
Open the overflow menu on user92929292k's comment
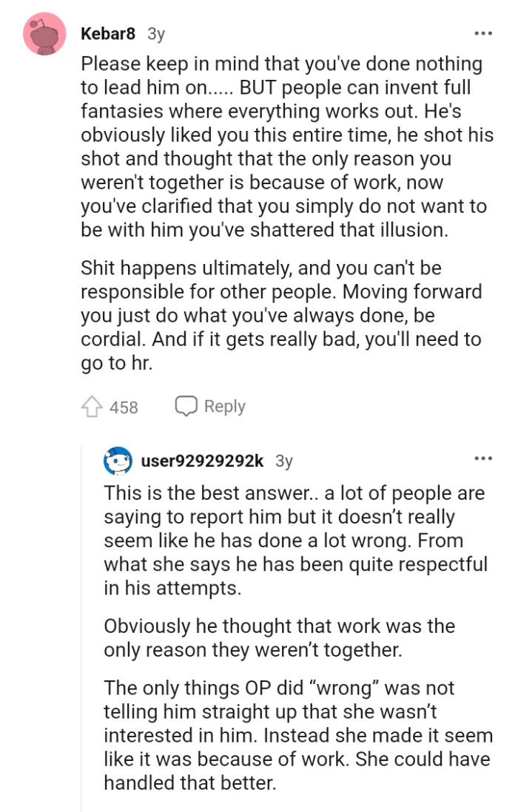482,458
